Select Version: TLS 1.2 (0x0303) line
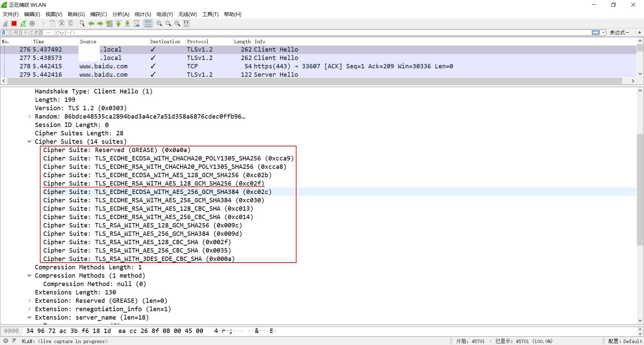Screen dimensions: 644x345 pyautogui.click(x=81, y=108)
